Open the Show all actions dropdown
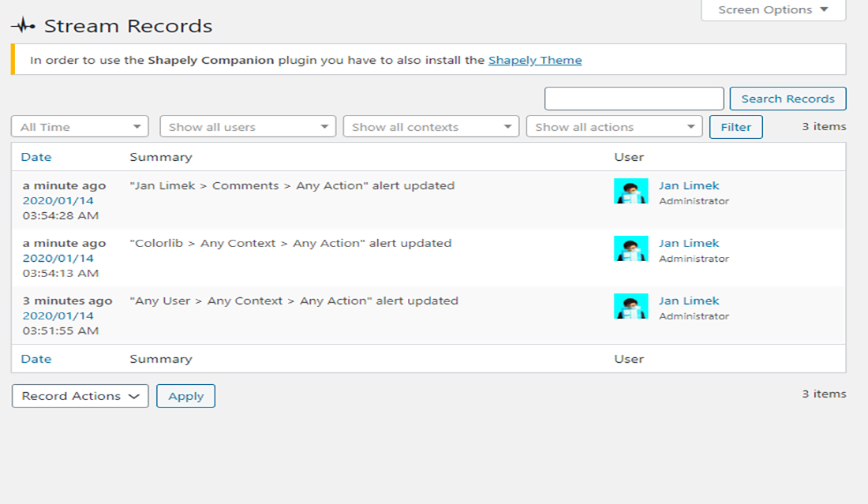The width and height of the screenshot is (868, 504). tap(614, 127)
